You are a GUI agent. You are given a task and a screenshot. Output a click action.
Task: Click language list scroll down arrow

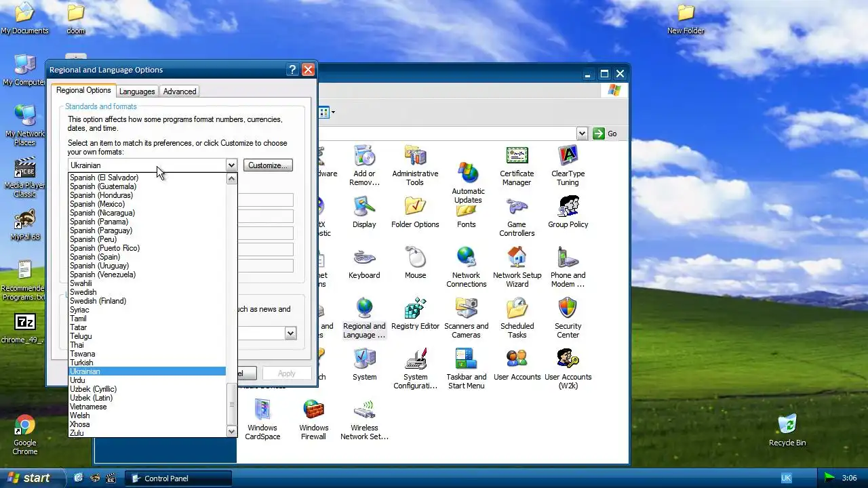coord(231,432)
